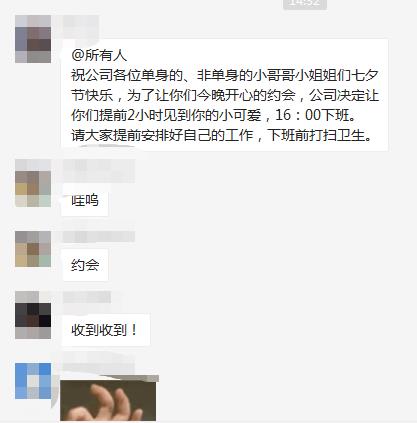Select the 约会 message bubble
This screenshot has height=423, width=417.
pyautogui.click(x=85, y=265)
